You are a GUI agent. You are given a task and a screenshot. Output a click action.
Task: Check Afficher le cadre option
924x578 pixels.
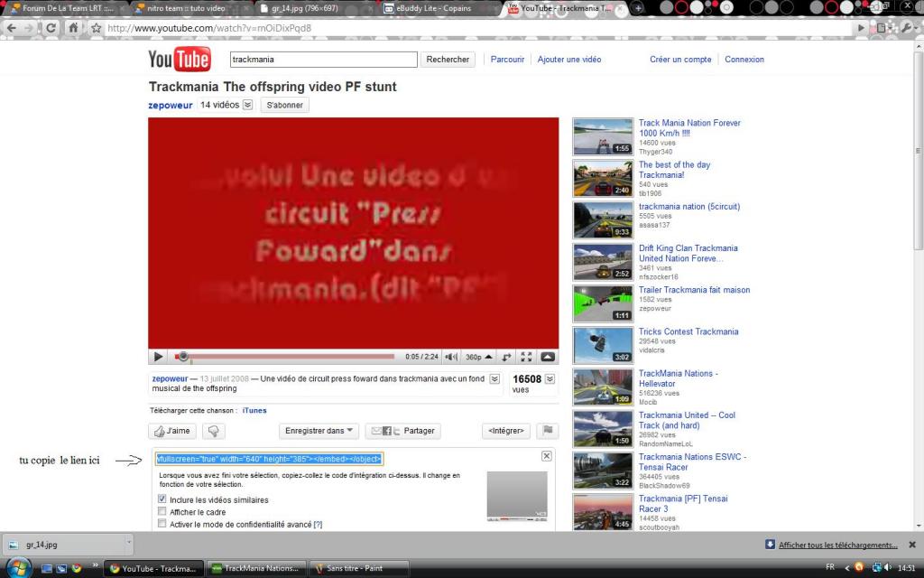pos(162,511)
